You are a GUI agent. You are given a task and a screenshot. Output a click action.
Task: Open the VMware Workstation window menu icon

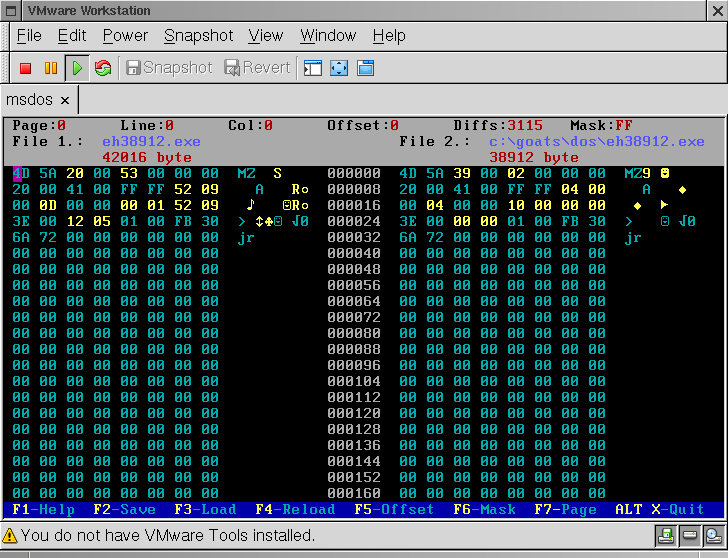[x=11, y=11]
